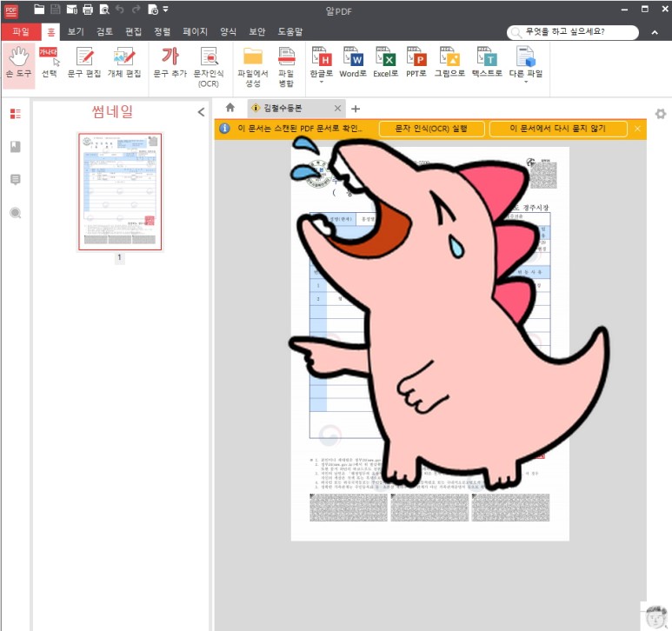Click the print preview icon in title bar
This screenshot has width=672, height=631.
pos(104,10)
